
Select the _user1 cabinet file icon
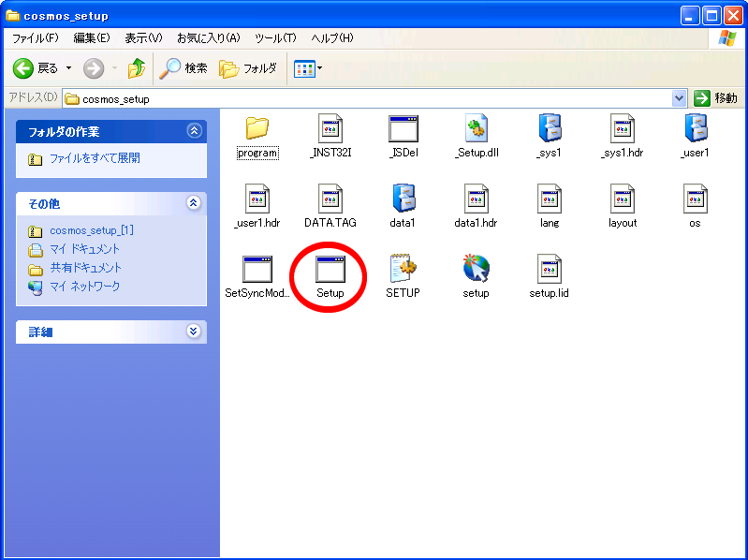(695, 128)
